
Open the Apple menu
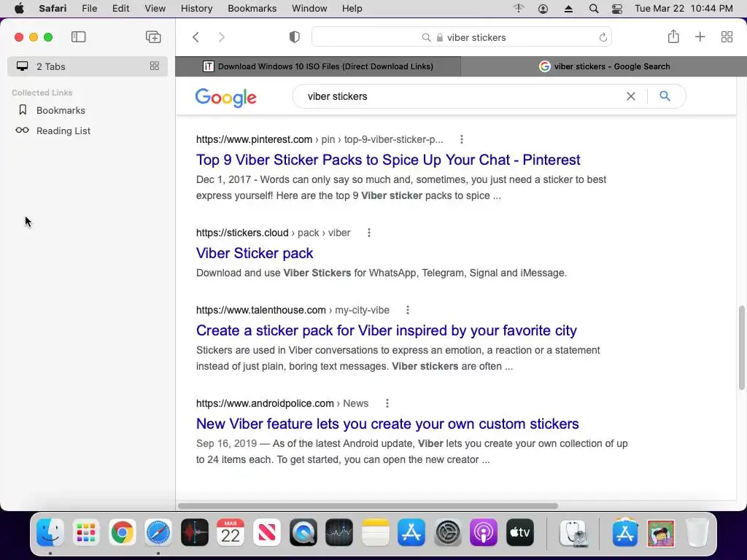(x=19, y=8)
